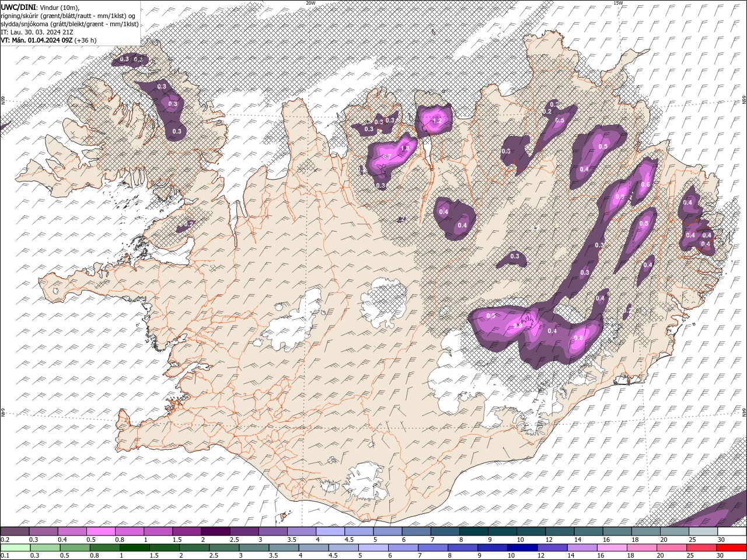Pick the rain scale swatch between 2 and 2.5
This screenshot has height=560, width=747.
pos(194,548)
